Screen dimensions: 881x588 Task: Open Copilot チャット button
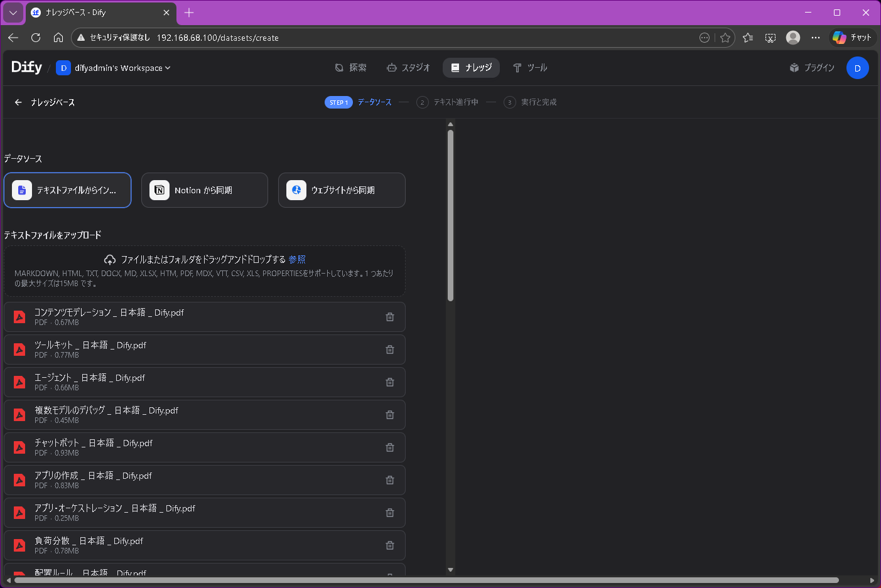[x=852, y=38]
